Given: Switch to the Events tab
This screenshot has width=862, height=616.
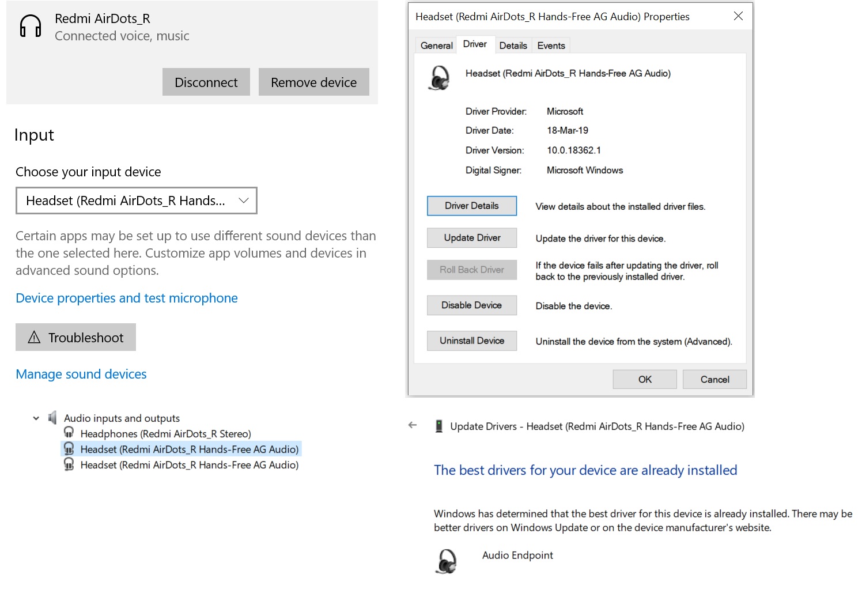Looking at the screenshot, I should coord(551,46).
